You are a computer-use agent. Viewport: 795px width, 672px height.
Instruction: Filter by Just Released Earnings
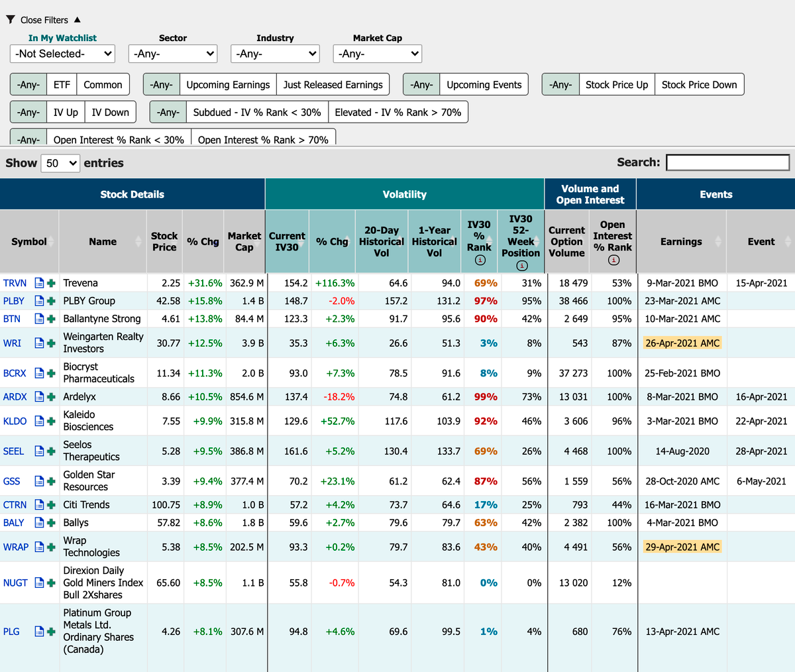click(x=333, y=85)
